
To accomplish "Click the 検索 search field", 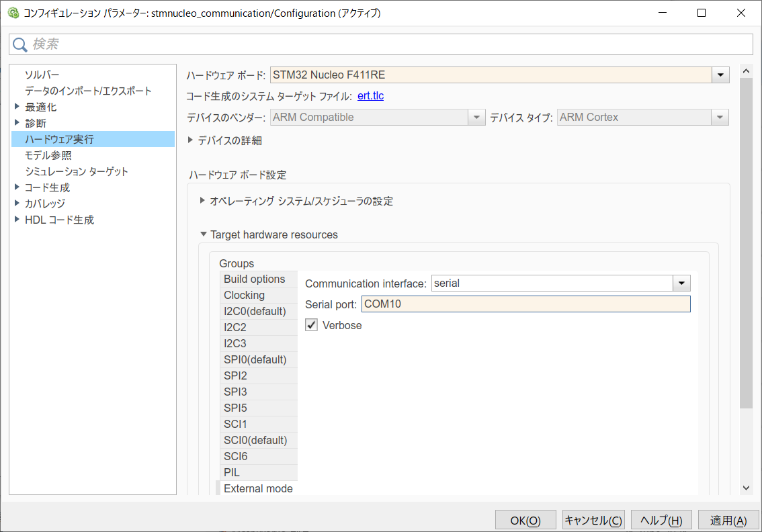I will [381, 44].
